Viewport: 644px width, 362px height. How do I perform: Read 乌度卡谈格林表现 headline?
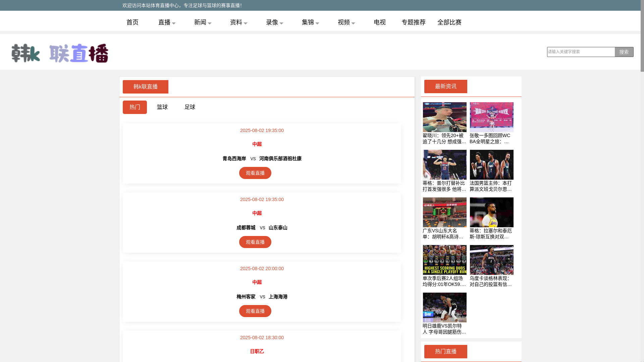click(x=491, y=281)
